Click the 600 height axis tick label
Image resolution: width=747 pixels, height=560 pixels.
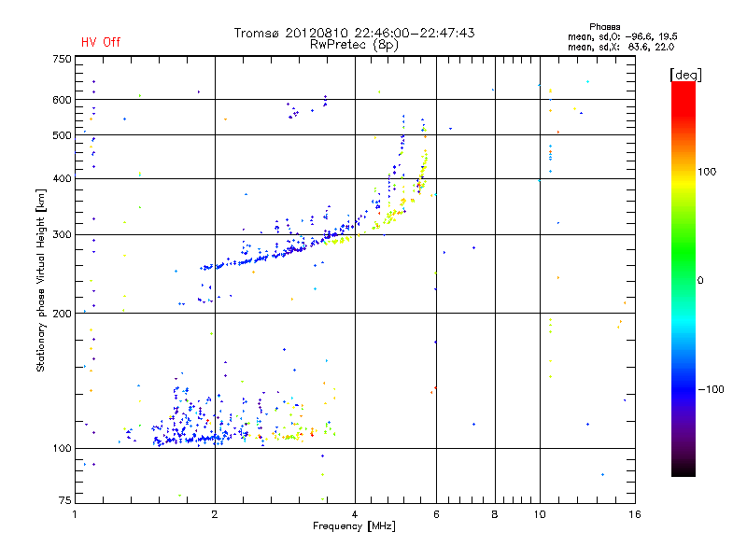click(x=62, y=100)
